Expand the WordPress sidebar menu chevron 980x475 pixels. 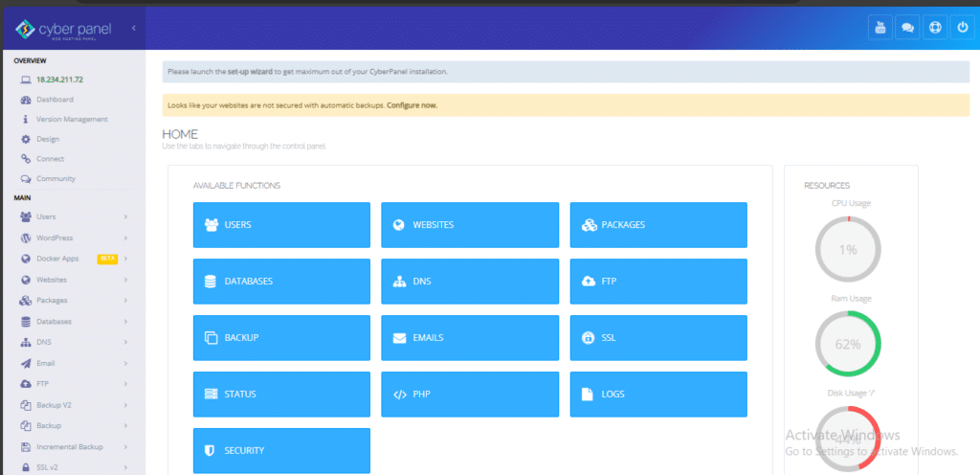click(x=125, y=238)
